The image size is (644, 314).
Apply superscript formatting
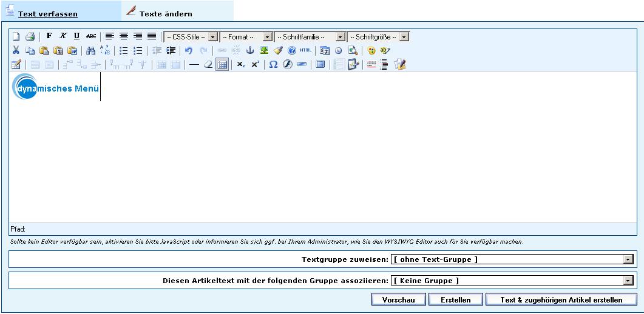pos(255,65)
